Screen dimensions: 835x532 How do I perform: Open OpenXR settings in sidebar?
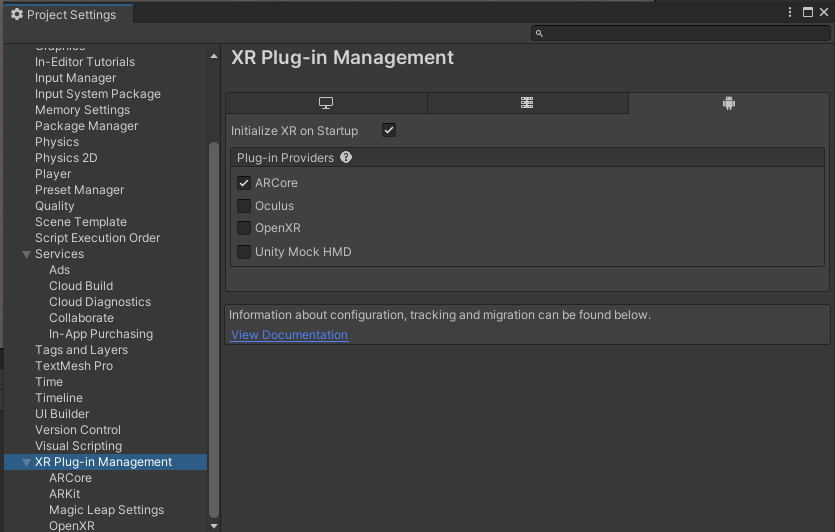click(72, 525)
